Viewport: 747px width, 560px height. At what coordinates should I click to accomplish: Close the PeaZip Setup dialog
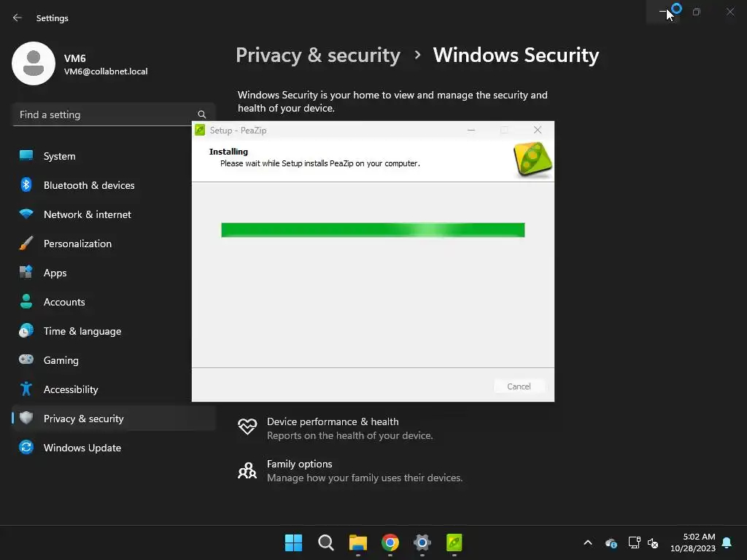(538, 130)
